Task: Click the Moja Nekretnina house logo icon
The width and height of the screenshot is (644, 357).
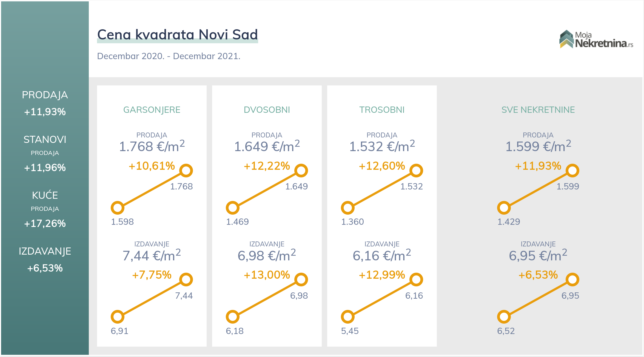Action: [x=566, y=39]
